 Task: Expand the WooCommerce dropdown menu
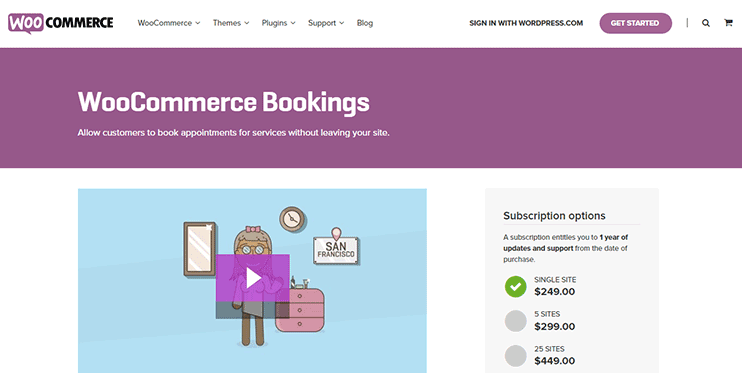click(x=169, y=23)
